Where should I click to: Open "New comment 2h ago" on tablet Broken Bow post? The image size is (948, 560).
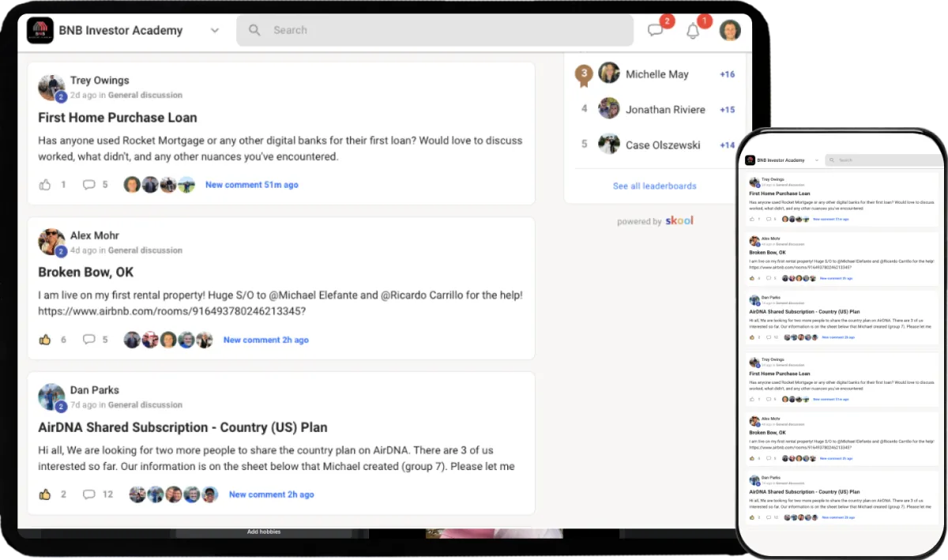(x=266, y=340)
